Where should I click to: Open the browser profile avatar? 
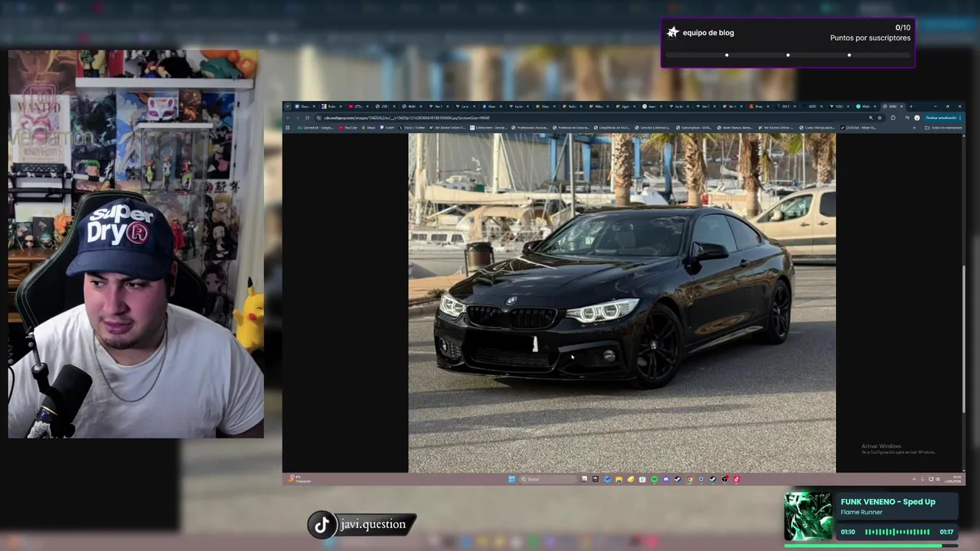(x=917, y=118)
